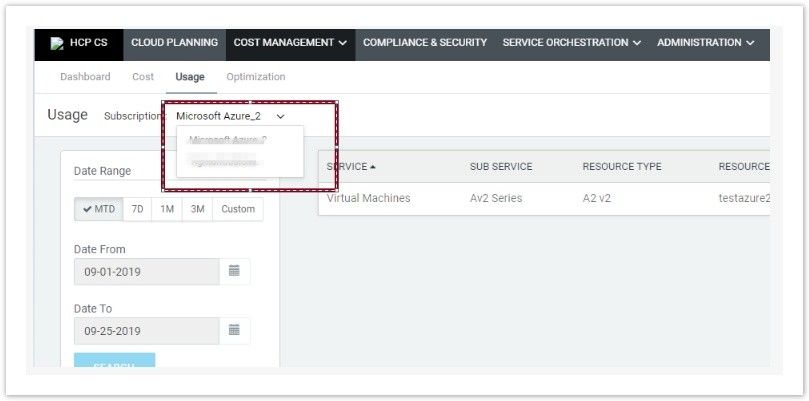This screenshot has height=401, width=809.
Task: Select the 1M date range option
Action: coord(167,209)
